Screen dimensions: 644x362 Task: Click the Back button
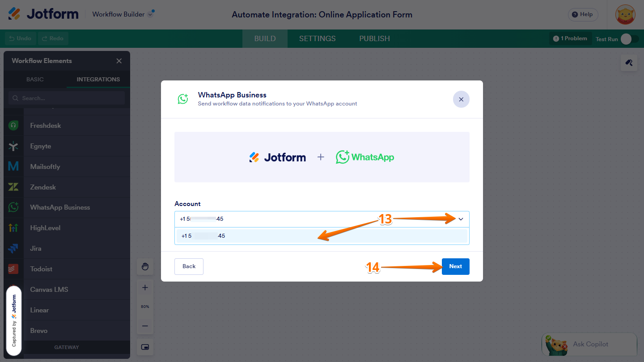(189, 266)
